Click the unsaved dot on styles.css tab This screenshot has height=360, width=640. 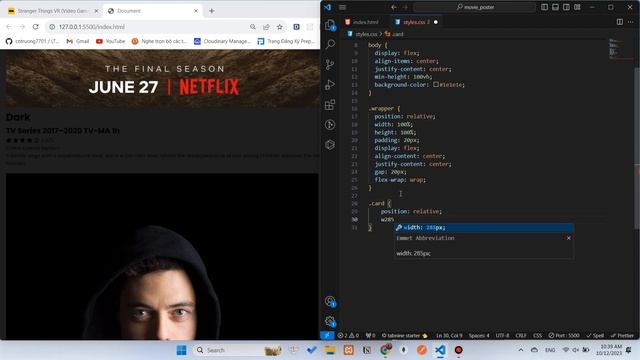coord(436,22)
